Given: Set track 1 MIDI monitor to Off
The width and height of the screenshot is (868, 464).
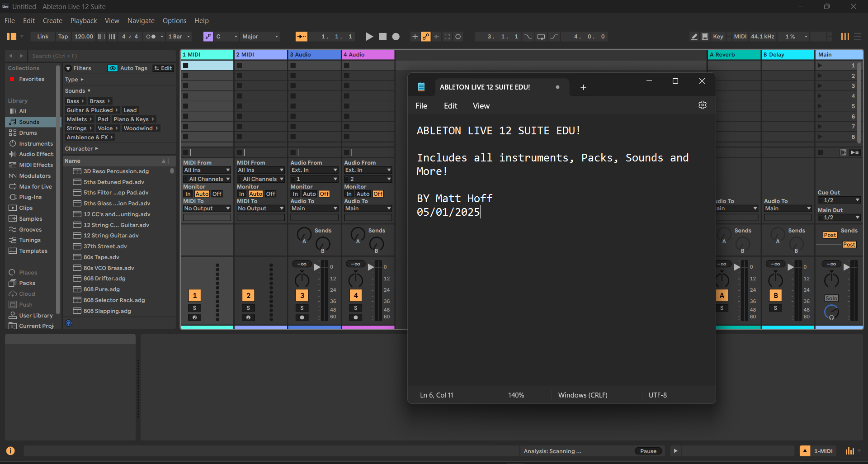Looking at the screenshot, I should click(x=217, y=194).
